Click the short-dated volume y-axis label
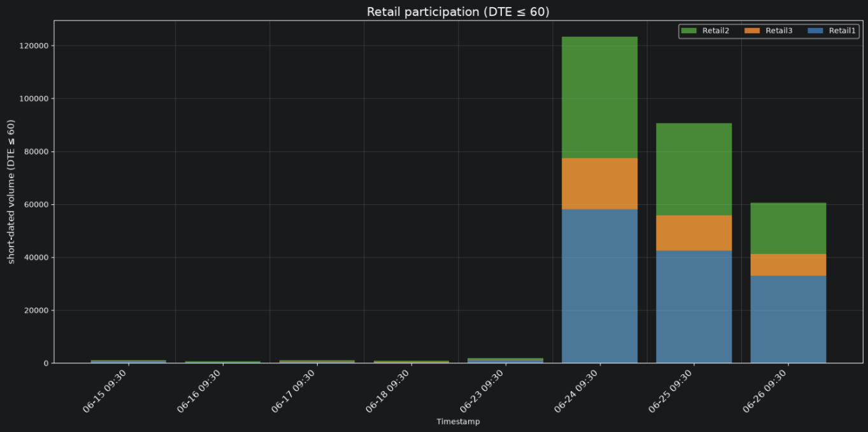Viewport: 868px width, 432px height. [11, 192]
